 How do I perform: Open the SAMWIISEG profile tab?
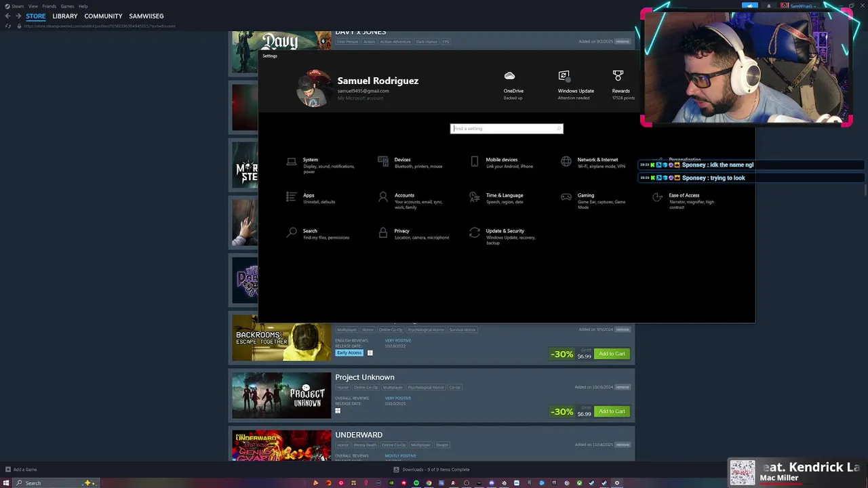(146, 16)
